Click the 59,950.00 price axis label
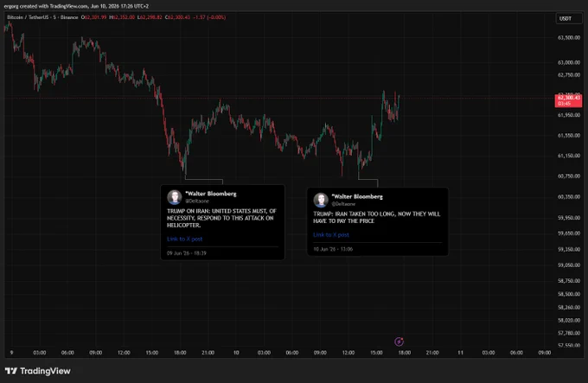This screenshot has width=588, height=383. click(568, 217)
